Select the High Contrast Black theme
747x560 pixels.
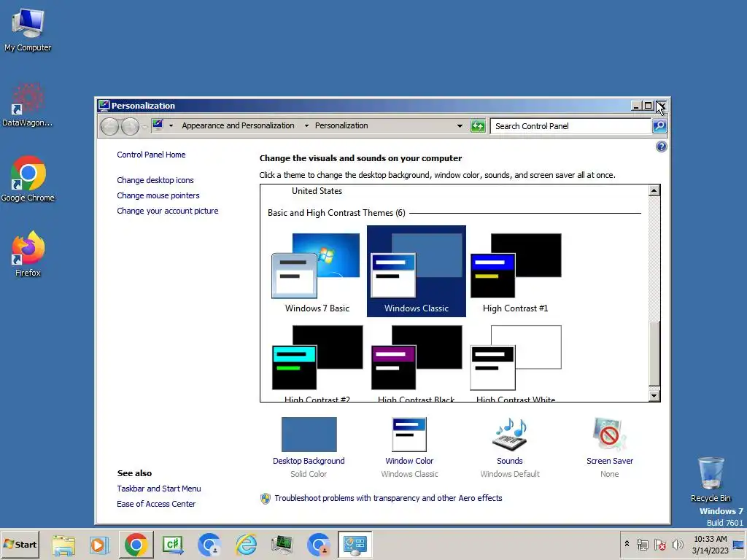click(417, 362)
